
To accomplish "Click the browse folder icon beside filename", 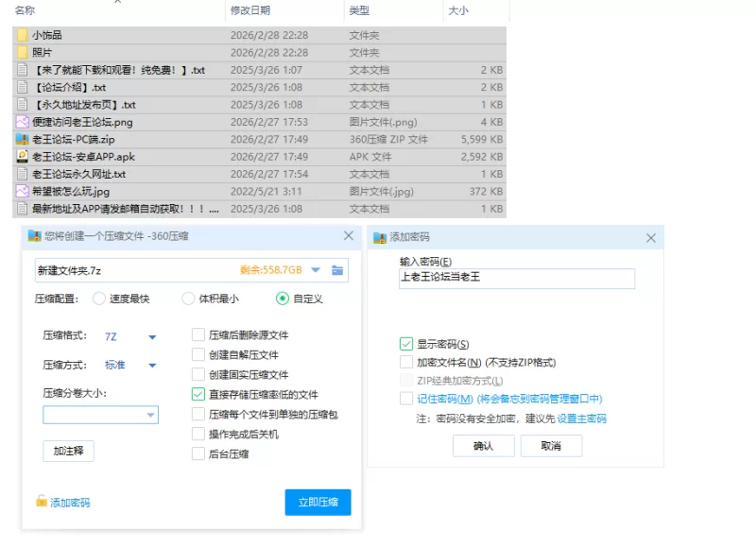I will click(x=338, y=270).
